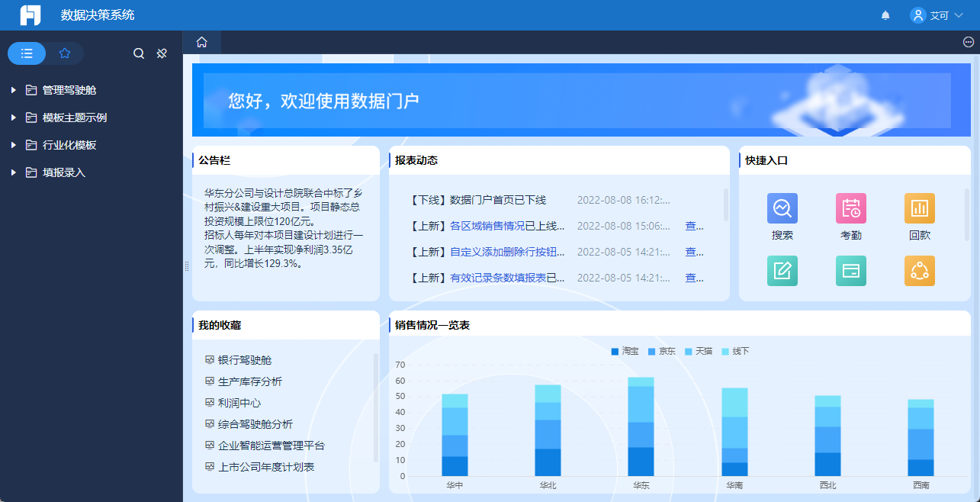Click the 公告栏 panel heading
The height and width of the screenshot is (502, 980).
214,160
